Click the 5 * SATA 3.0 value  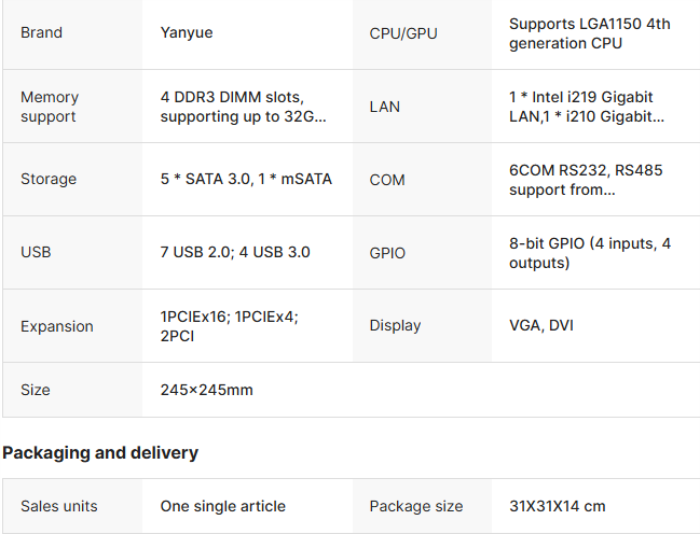(245, 180)
